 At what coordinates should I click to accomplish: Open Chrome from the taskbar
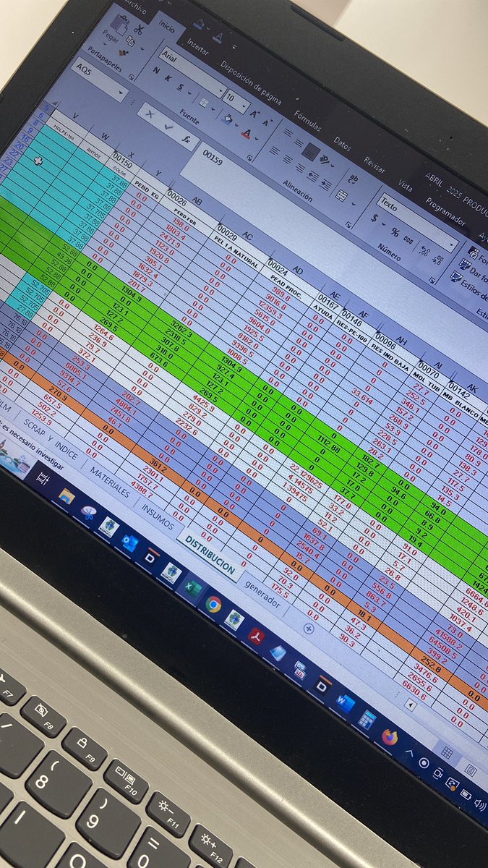(x=213, y=604)
